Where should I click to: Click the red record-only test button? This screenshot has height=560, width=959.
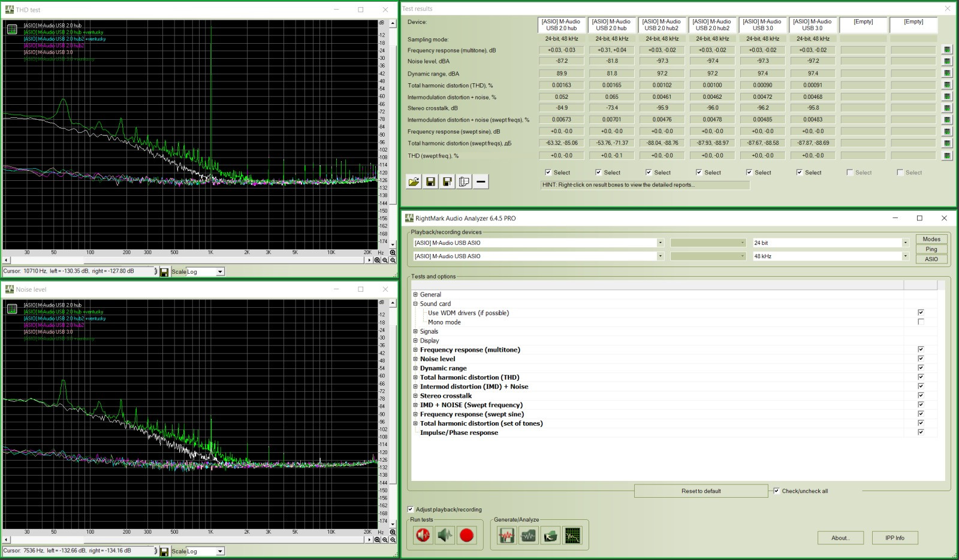(x=466, y=535)
